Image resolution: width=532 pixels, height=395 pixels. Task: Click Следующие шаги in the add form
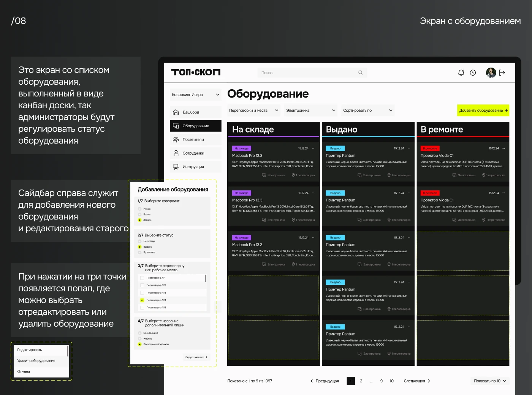pos(196,357)
